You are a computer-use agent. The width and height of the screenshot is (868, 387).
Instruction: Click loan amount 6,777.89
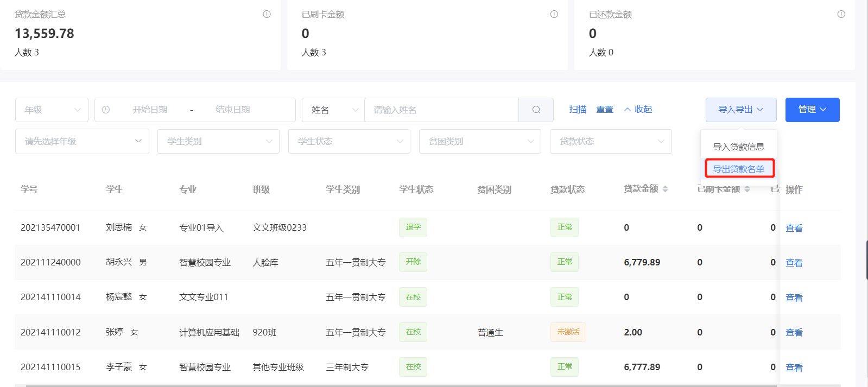[x=642, y=367]
